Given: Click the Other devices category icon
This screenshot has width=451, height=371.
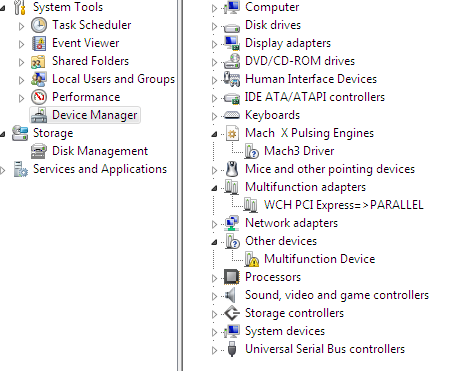Looking at the screenshot, I should tap(232, 241).
